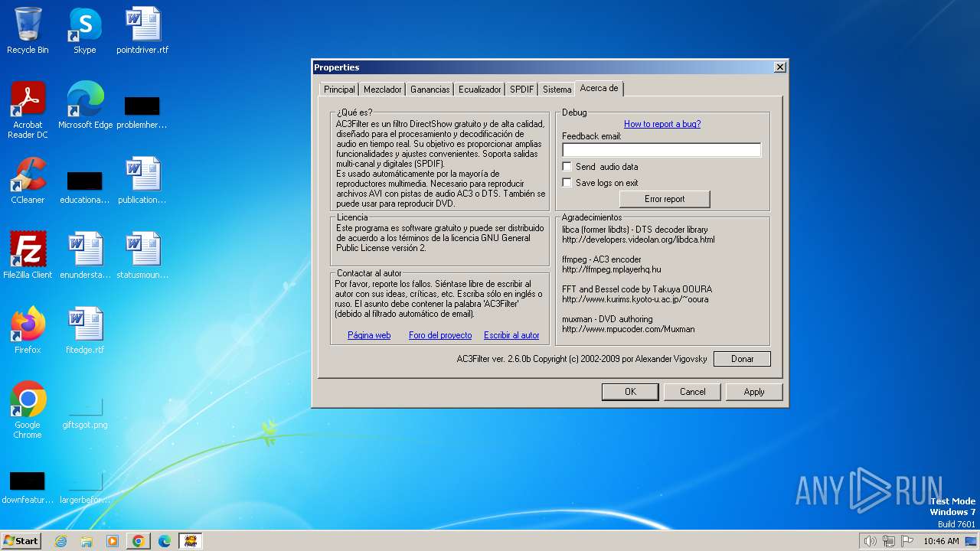Click the Apply button
The width and height of the screenshot is (980, 551).
point(754,392)
